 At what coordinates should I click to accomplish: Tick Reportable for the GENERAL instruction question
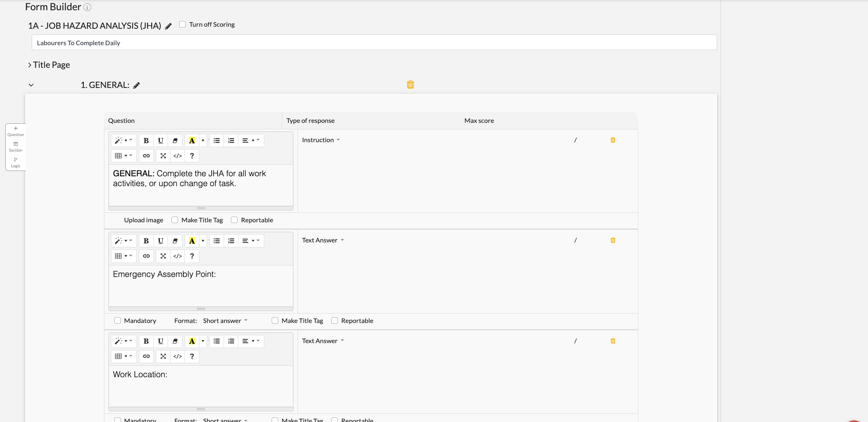(x=234, y=220)
